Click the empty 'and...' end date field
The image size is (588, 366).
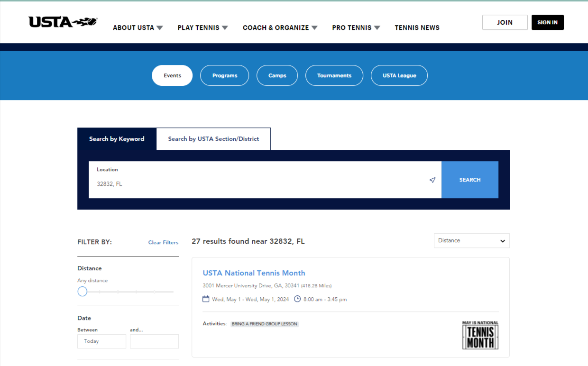154,341
